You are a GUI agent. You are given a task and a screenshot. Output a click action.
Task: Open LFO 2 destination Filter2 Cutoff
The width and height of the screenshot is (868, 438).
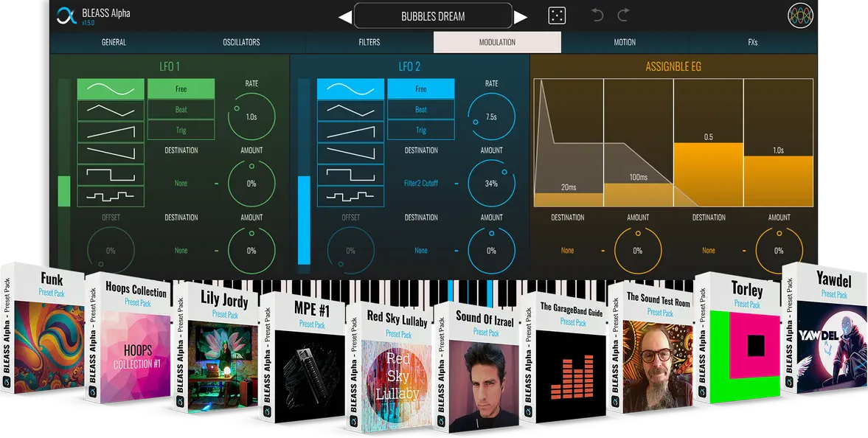(420, 184)
